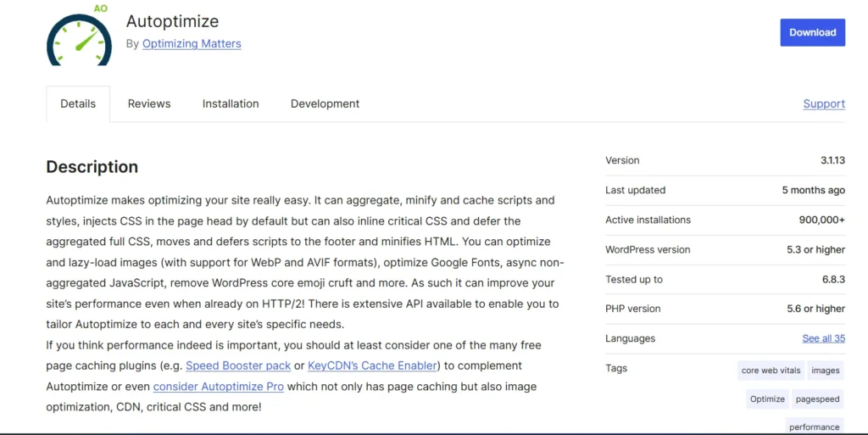The image size is (868, 435).
Task: Click the Tags label
Action: tap(616, 368)
